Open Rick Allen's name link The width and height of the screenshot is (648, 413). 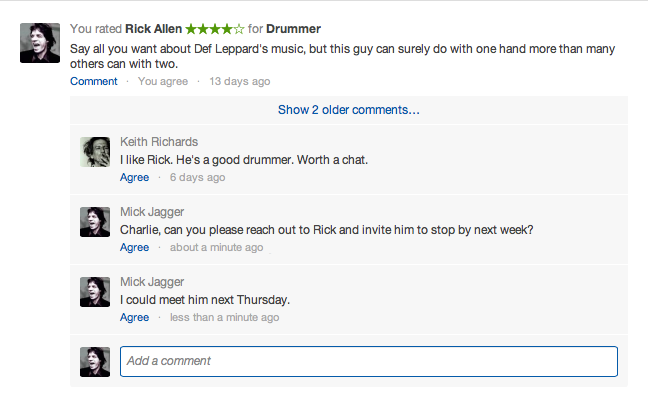(x=153, y=29)
